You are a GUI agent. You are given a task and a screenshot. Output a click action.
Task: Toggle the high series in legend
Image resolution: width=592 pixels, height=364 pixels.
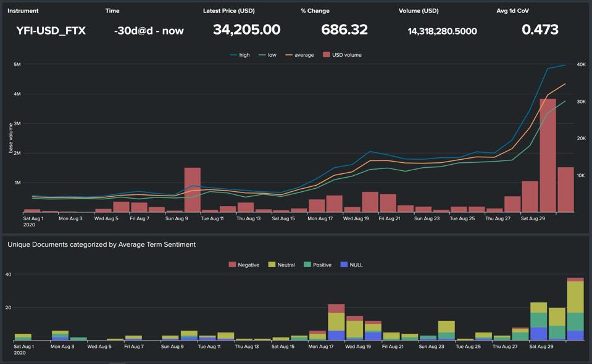click(240, 55)
